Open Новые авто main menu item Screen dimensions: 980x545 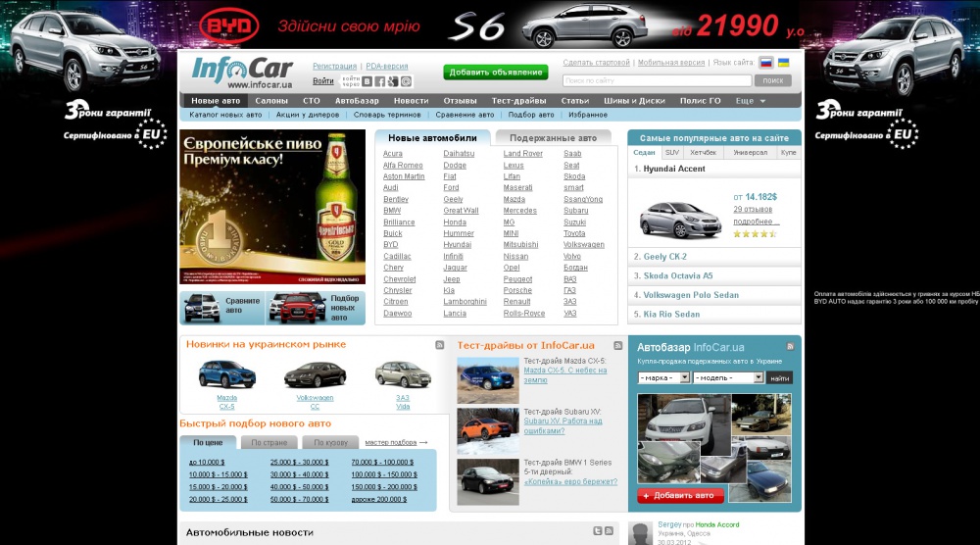[x=216, y=101]
